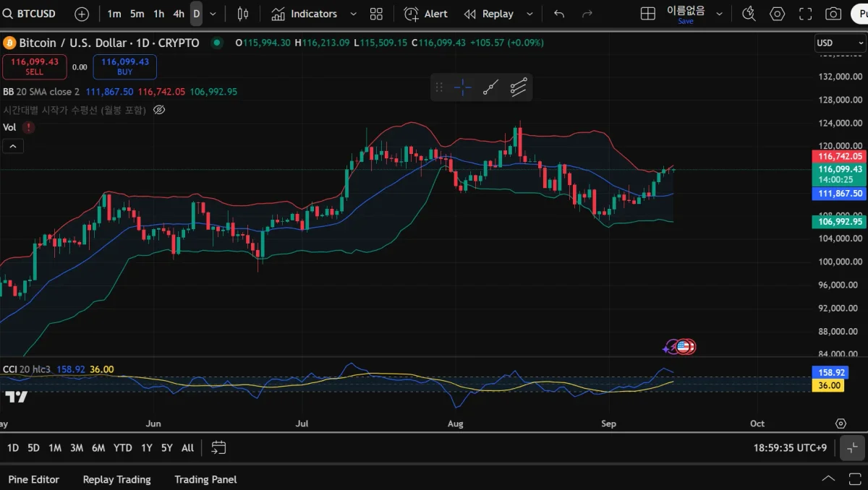
Task: Click the red SELL price button
Action: [35, 67]
